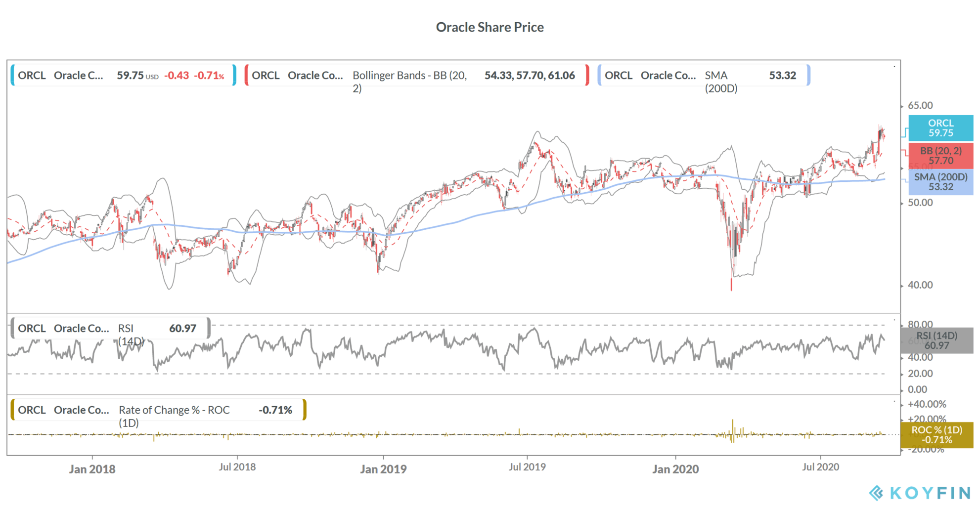Click the 20.00 RSI axis label
Viewport: 980px width, 506px height.
[920, 374]
